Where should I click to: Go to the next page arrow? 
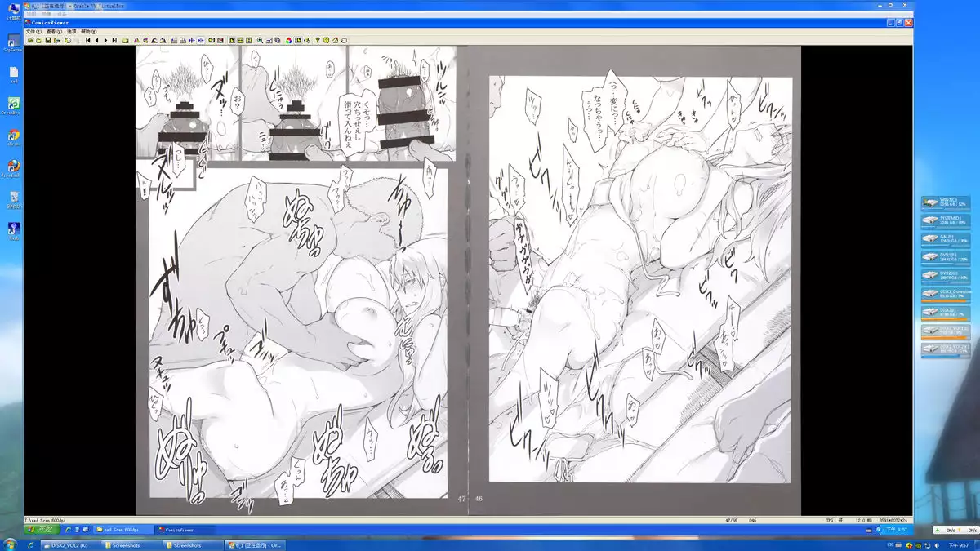[105, 39]
